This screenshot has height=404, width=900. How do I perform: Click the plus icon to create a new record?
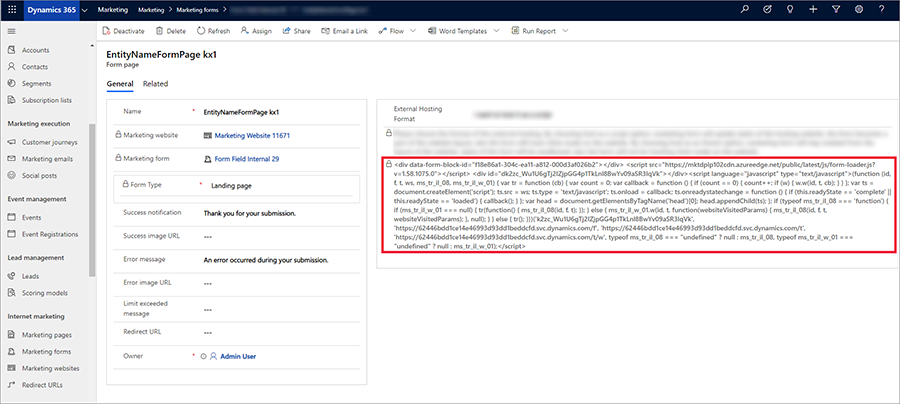coord(813,9)
